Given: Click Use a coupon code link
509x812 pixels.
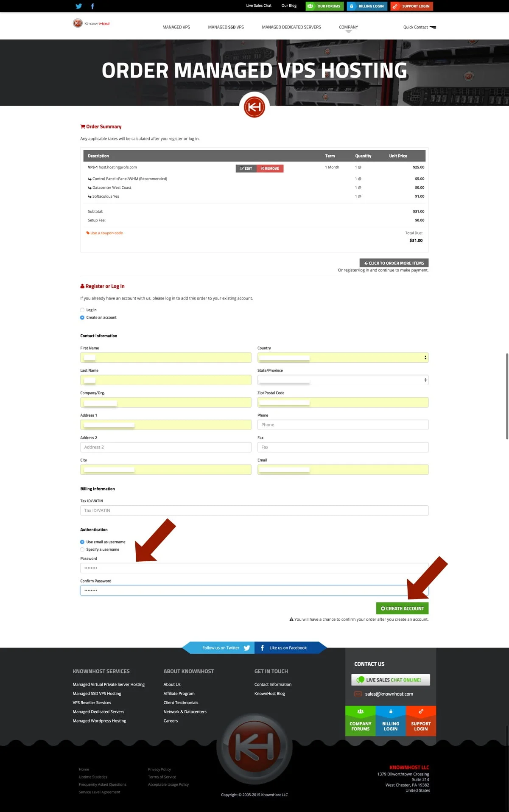Looking at the screenshot, I should point(104,233).
